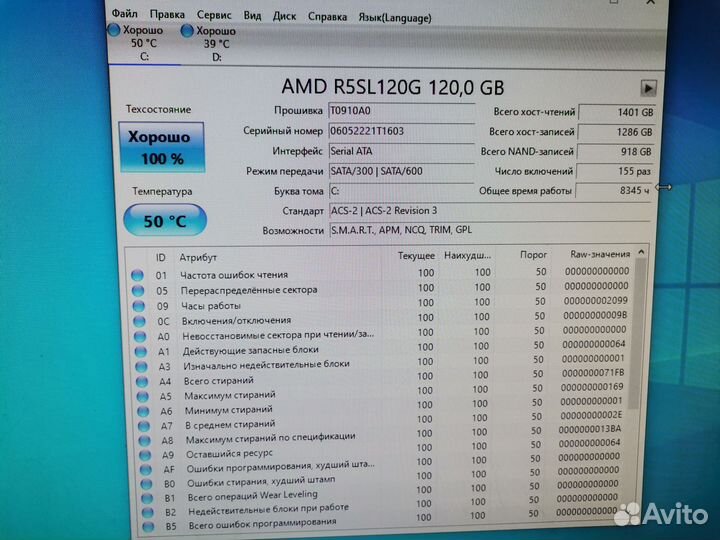The image size is (720, 540).
Task: Click the total host writes value 1286 GB
Action: pyautogui.click(x=615, y=132)
